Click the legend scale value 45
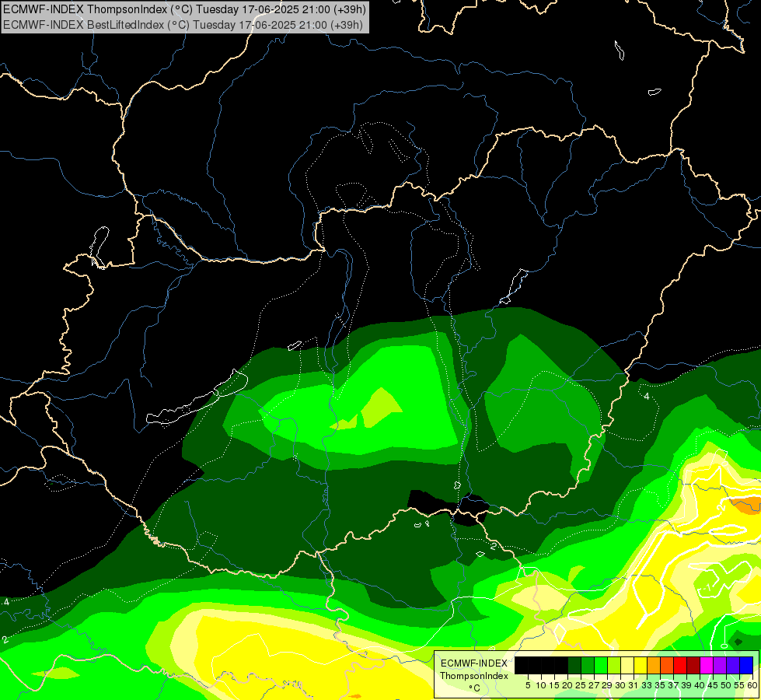Screen dimensions: 761x700 pos(713,685)
